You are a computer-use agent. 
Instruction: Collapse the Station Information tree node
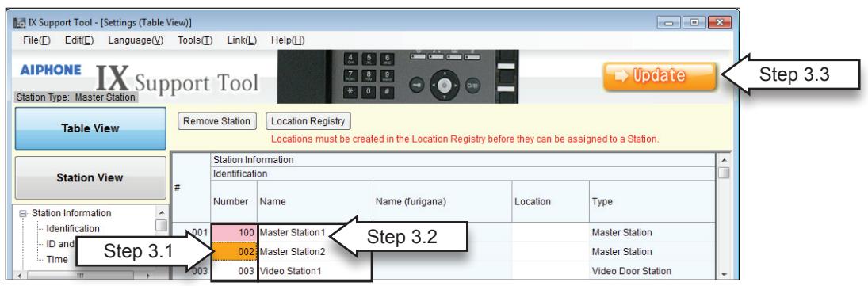coord(23,214)
